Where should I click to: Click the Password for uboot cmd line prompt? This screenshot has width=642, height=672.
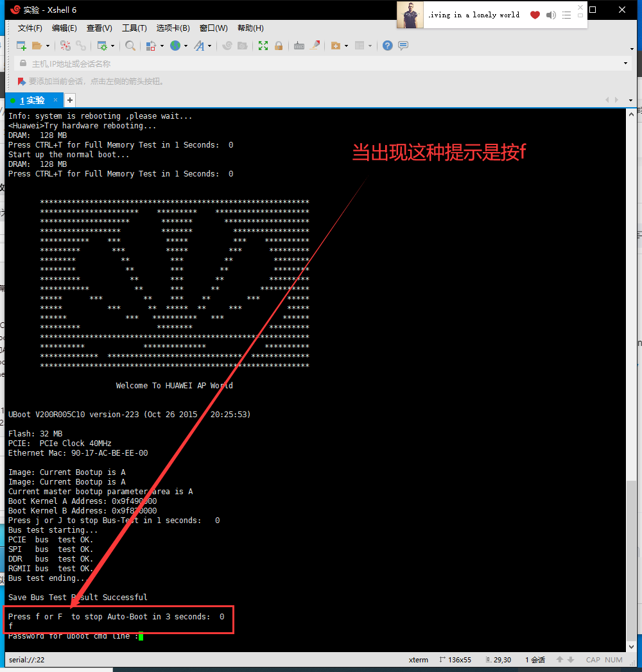point(73,636)
